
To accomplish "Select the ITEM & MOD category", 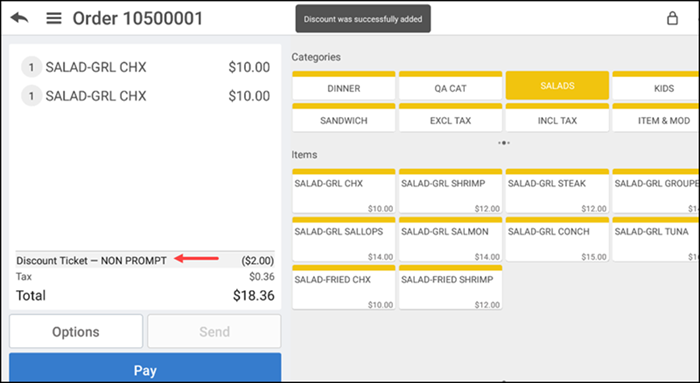I will click(x=656, y=117).
